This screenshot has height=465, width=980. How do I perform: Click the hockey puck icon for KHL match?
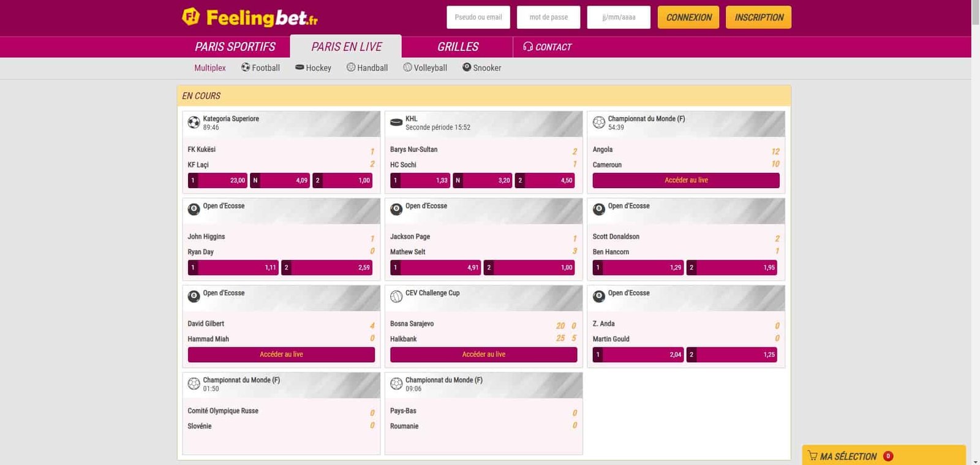click(x=396, y=123)
